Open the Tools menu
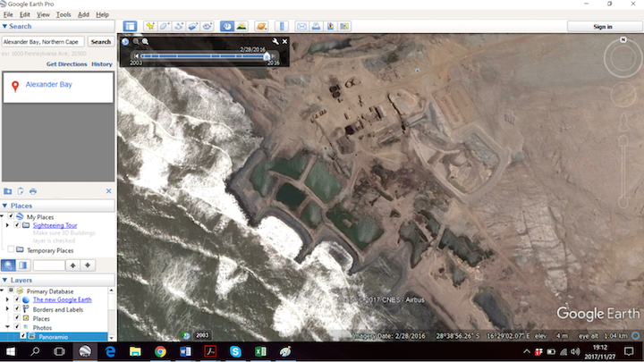Screen dimensions: 644x362 click(64, 15)
